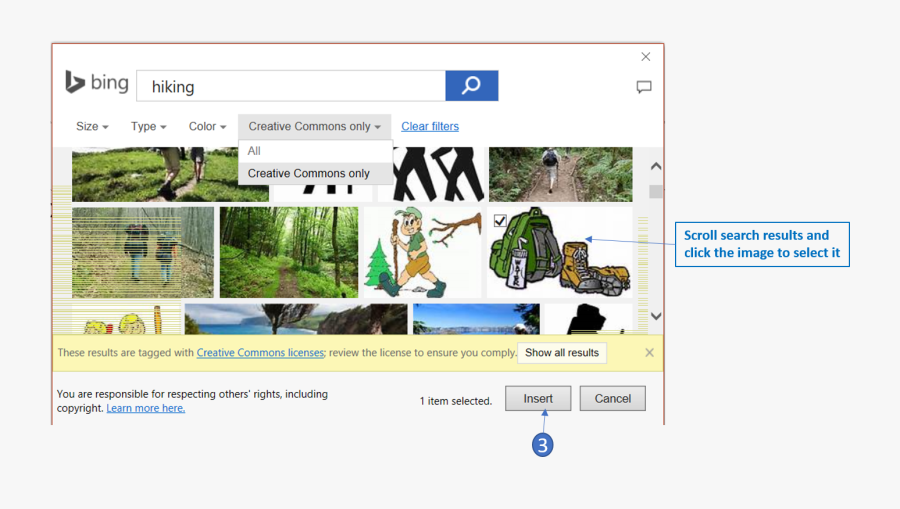Open the Color filter dropdown
900x509 pixels.
click(207, 126)
